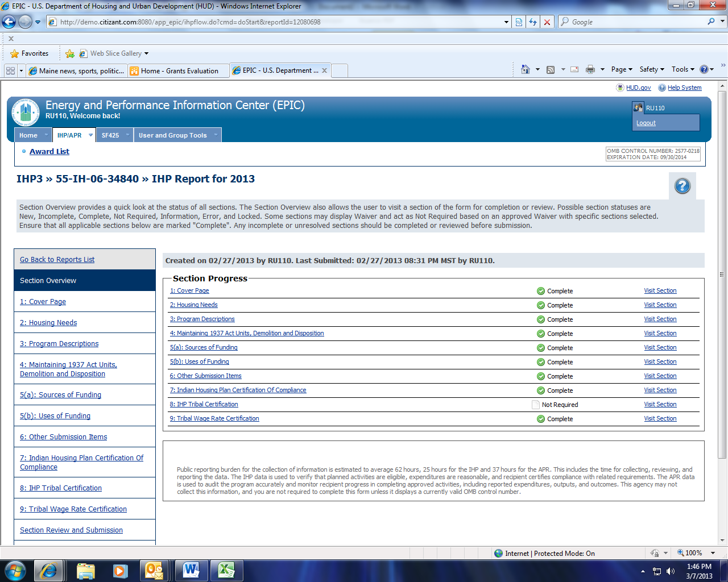
Task: Open the Favorites star button
Action: tap(30, 53)
